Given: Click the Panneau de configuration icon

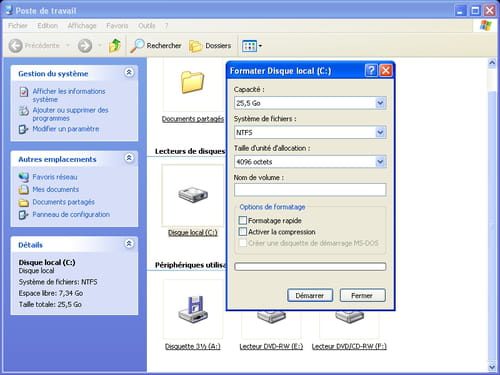Looking at the screenshot, I should 23,215.
